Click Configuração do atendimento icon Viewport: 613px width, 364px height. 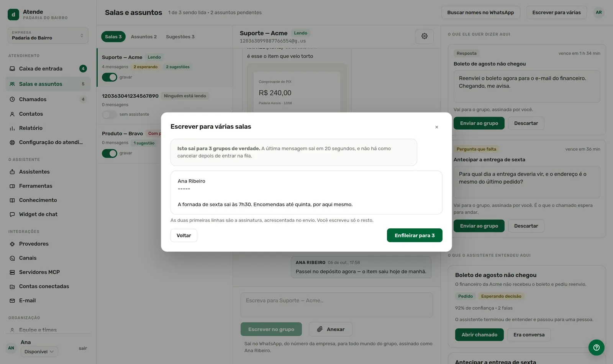point(12,142)
